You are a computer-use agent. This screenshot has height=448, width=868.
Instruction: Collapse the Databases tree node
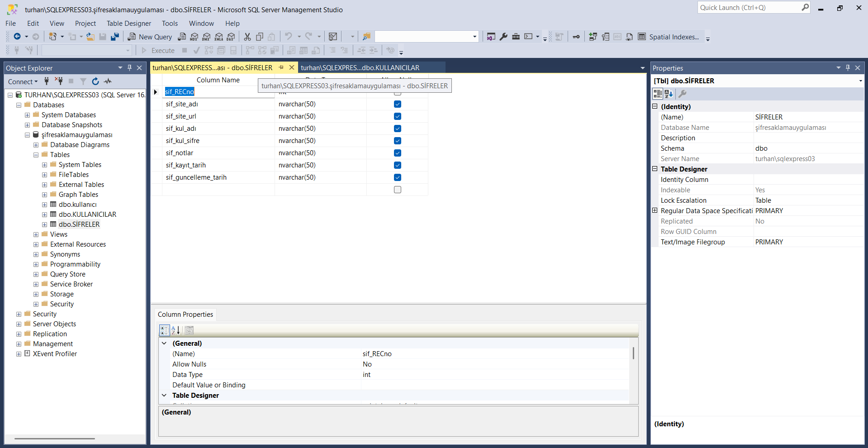click(19, 105)
